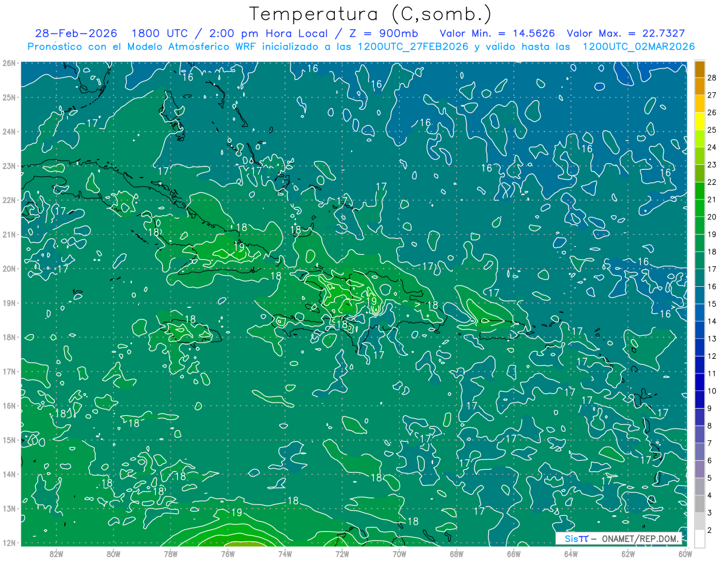Click the '20N' latitude label
Screen dimensions: 728x562
pyautogui.click(x=8, y=269)
